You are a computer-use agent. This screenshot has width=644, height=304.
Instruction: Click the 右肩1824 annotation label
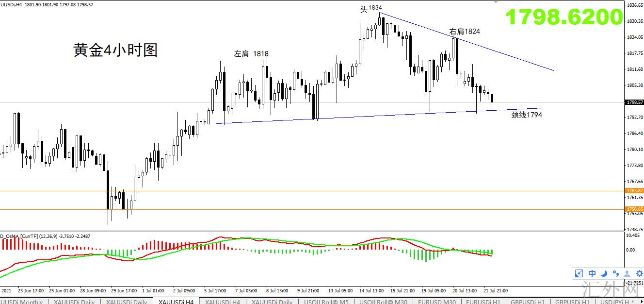[x=465, y=31]
